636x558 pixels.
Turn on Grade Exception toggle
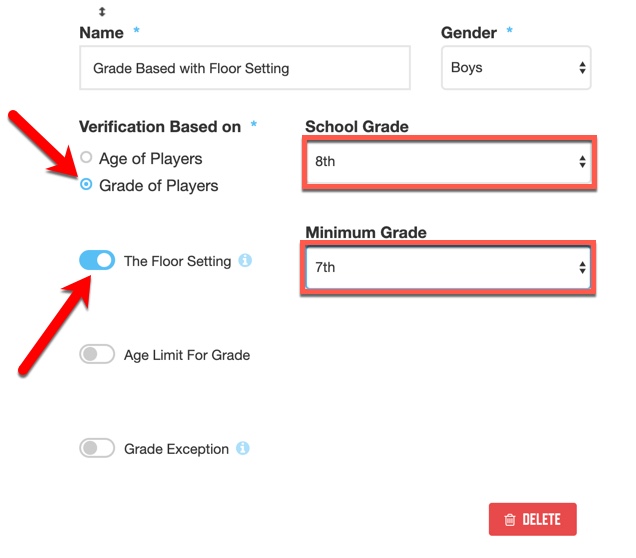tap(97, 448)
